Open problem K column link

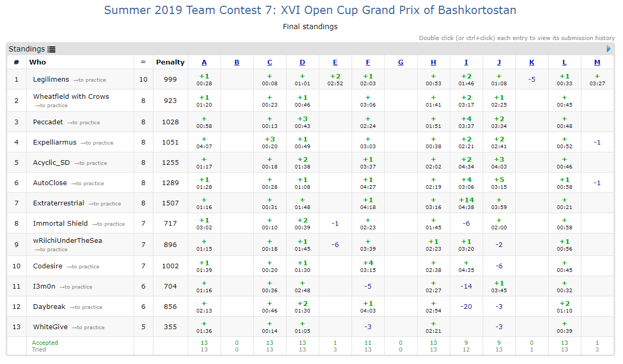click(531, 62)
